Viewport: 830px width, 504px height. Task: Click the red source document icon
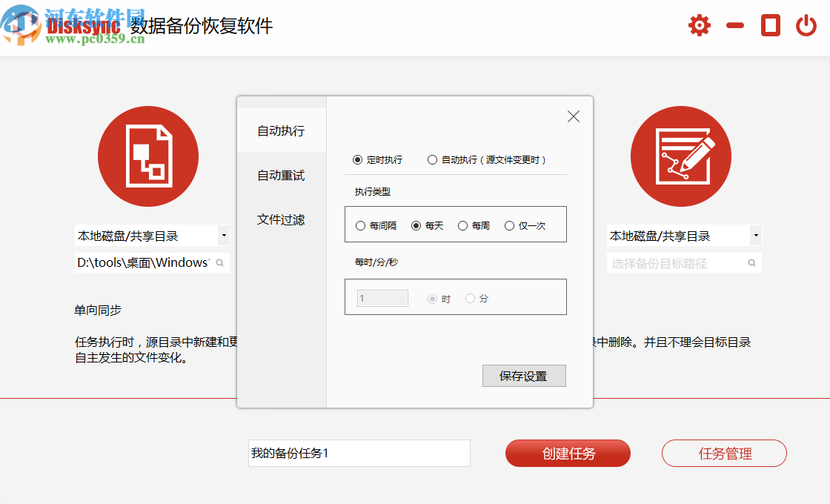(148, 156)
